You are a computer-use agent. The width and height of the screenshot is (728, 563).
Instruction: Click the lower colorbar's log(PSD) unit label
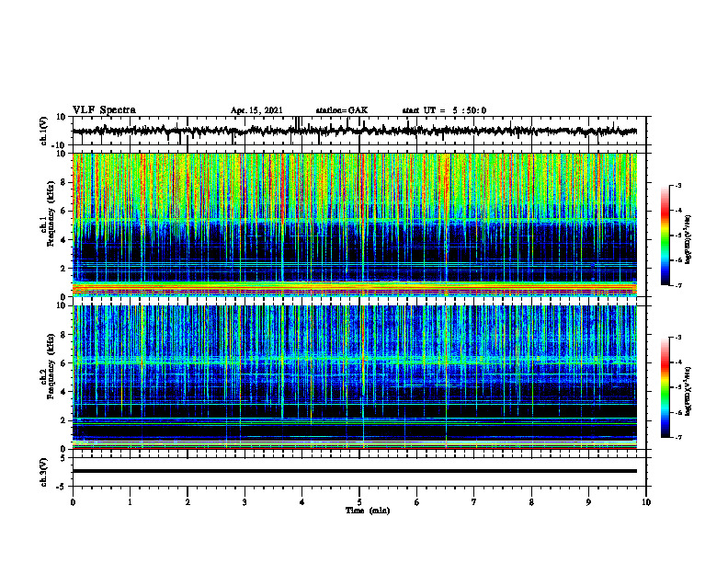(x=688, y=392)
